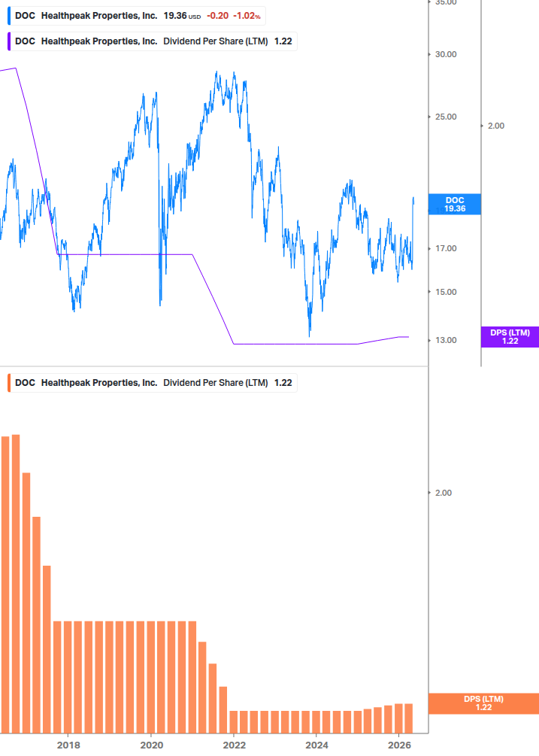Screen dimensions: 539x756
Task: Click the 30.00 price axis label
Action: pos(446,54)
